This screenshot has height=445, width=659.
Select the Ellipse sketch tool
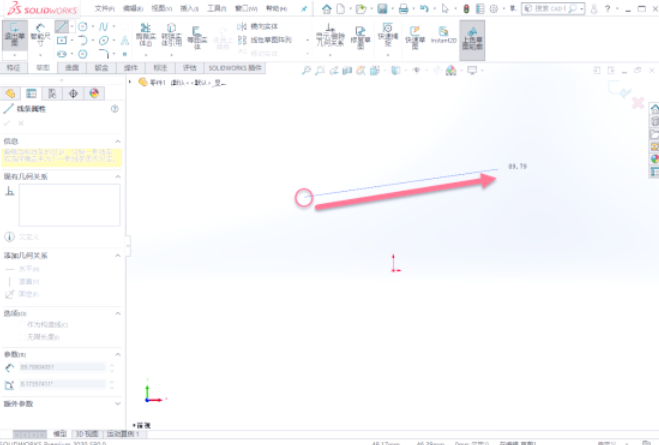(x=103, y=40)
